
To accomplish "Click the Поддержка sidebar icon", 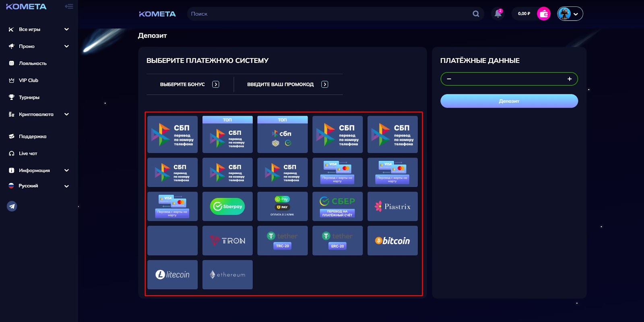I will point(12,137).
